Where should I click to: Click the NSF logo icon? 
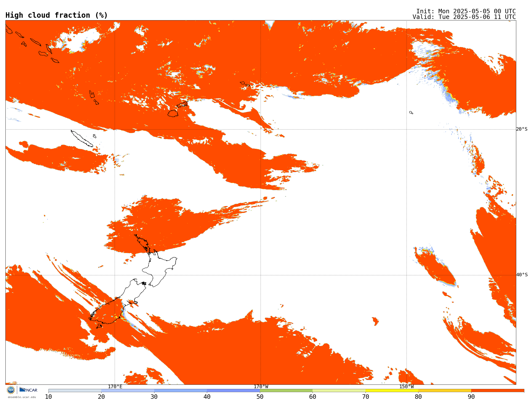11,390
